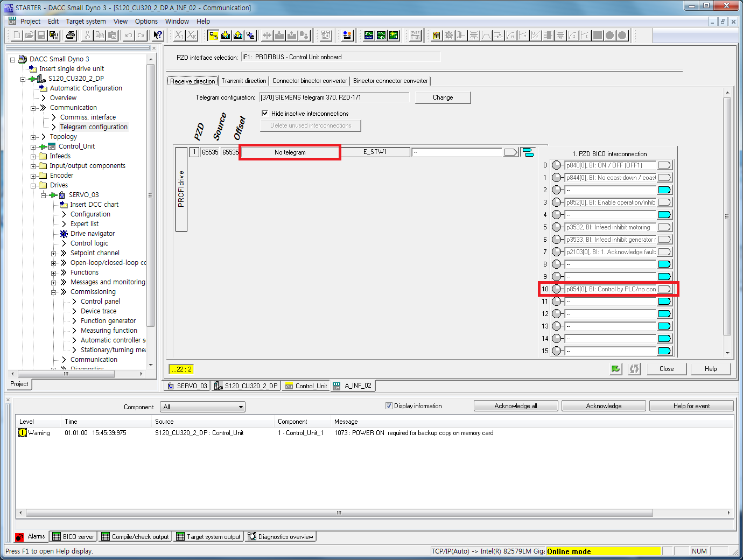Click the cyan interconnect button for bit 15

click(664, 351)
